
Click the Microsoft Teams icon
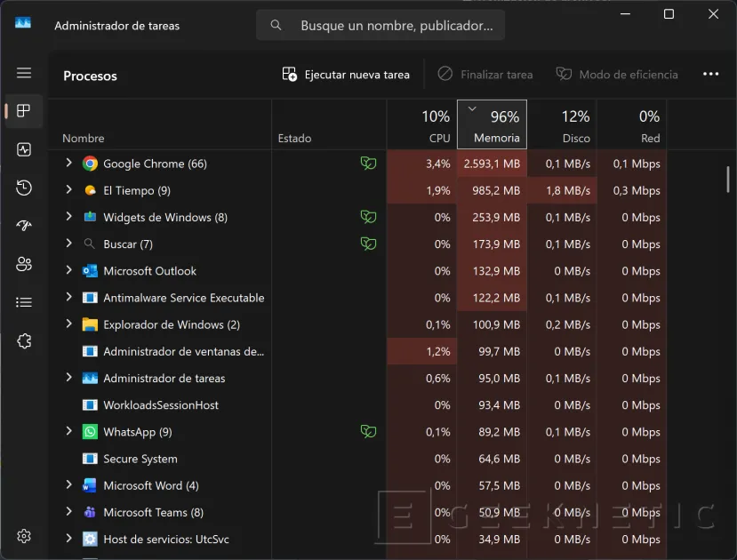click(x=90, y=512)
